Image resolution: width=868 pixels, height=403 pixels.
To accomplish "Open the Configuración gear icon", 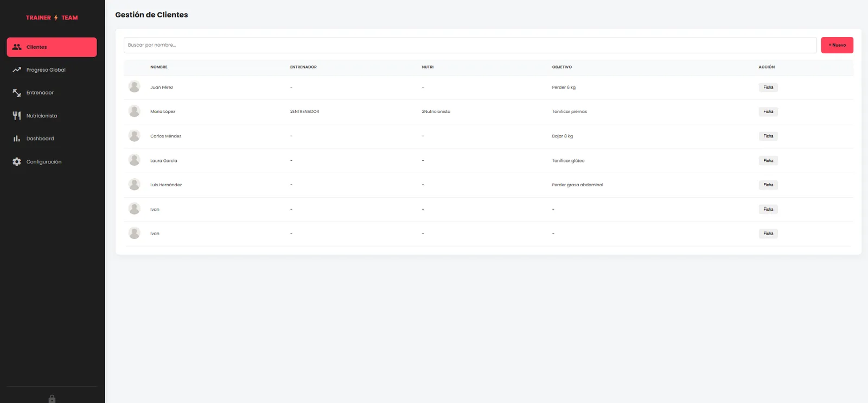I will 17,162.
